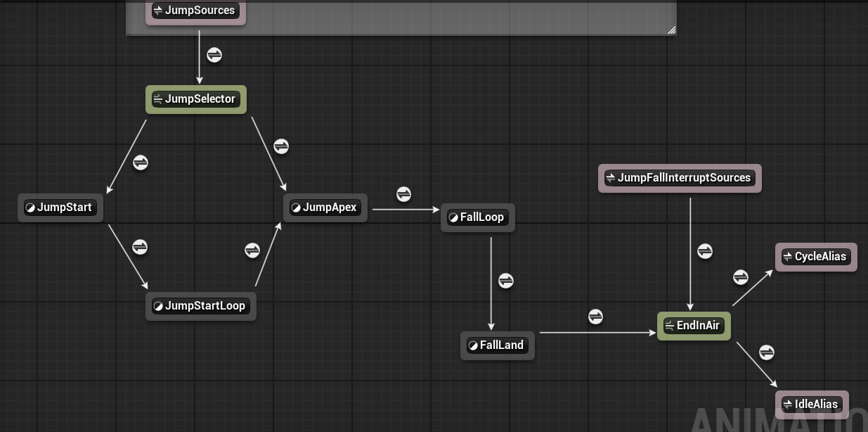Screen dimensions: 868x432
Task: Select the JumpStartLoop state node
Action: pyautogui.click(x=201, y=306)
